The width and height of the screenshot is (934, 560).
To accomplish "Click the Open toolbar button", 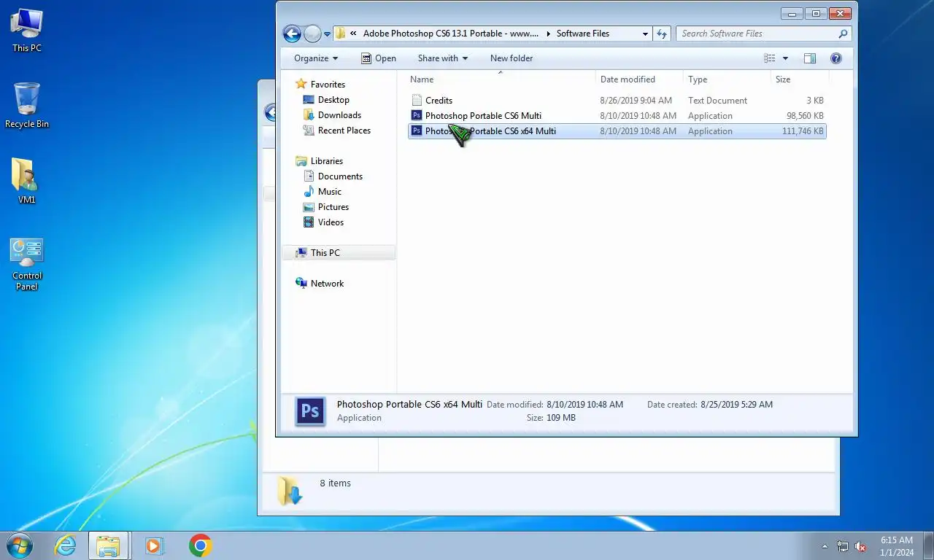I will coord(378,58).
